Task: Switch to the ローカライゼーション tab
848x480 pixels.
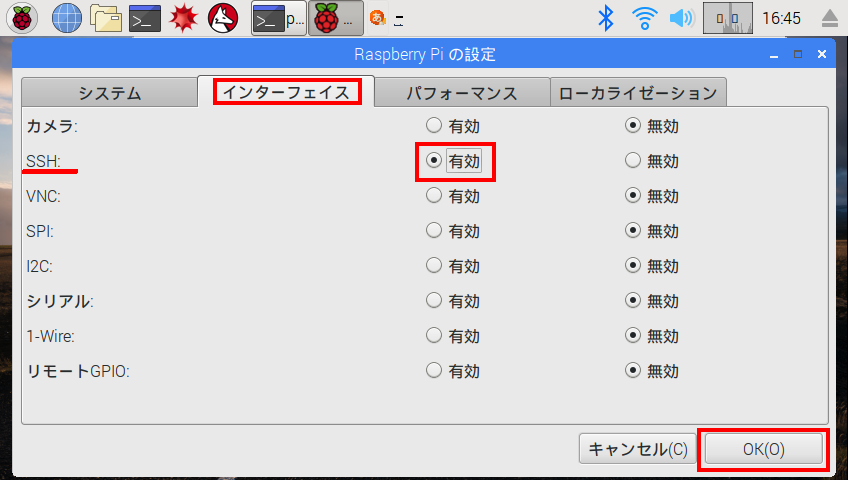Action: click(x=638, y=93)
